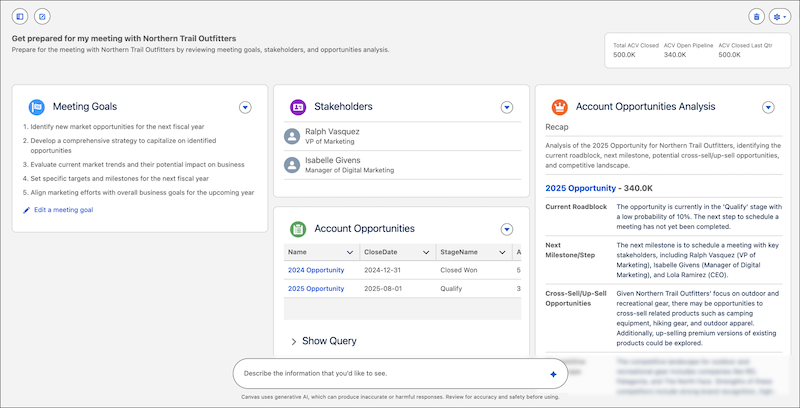
Task: Click the Recap heading in analysis card
Action: pos(557,126)
